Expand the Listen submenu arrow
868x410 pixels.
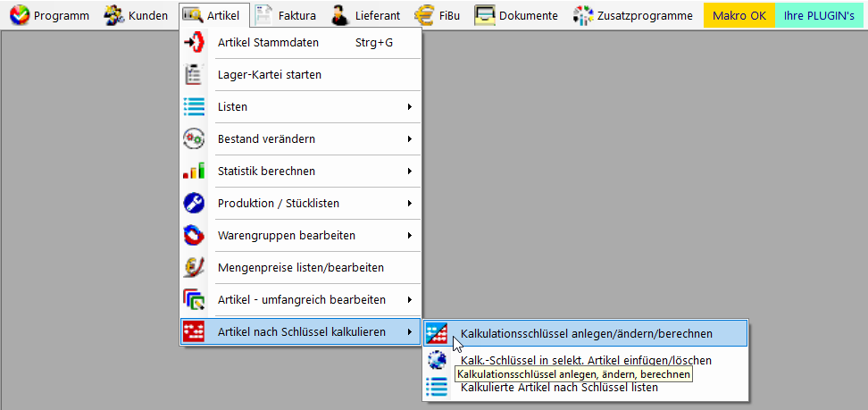410,106
